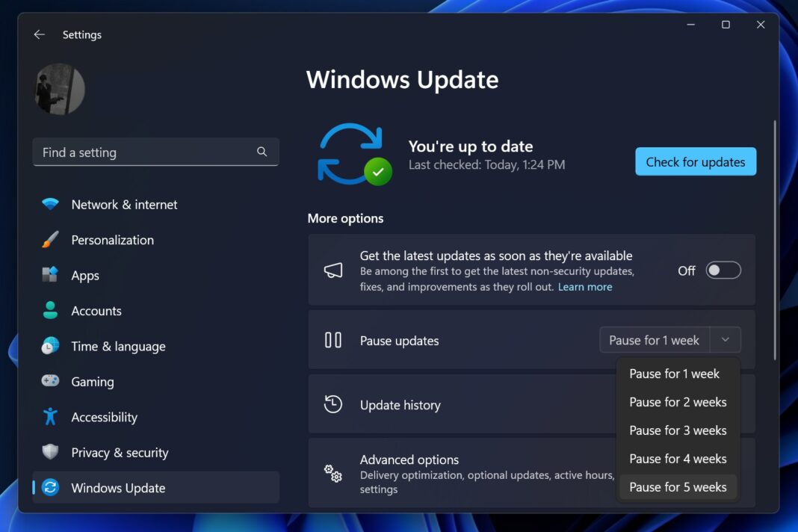798x532 pixels.
Task: Open the user profile picture
Action: [60, 89]
